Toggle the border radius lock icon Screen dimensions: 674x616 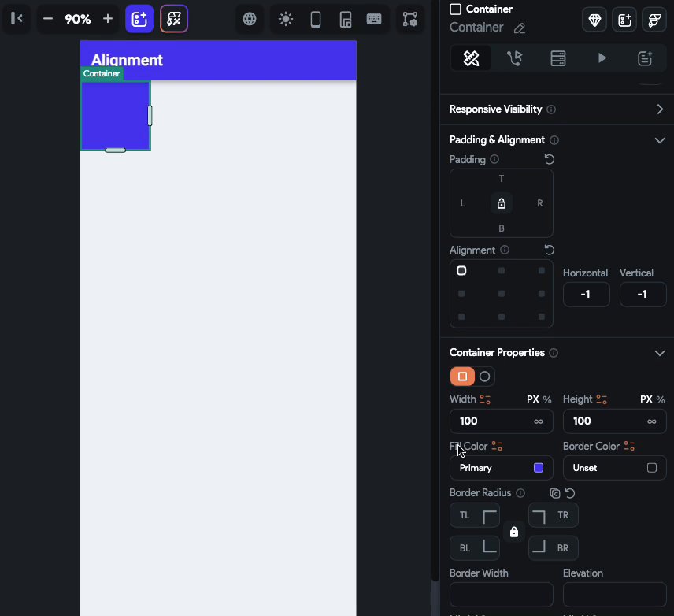pos(513,533)
